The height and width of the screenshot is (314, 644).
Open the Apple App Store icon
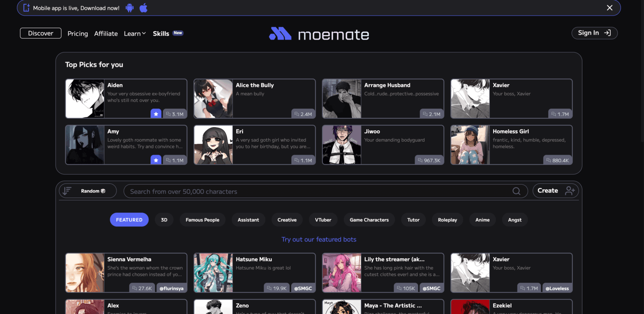pyautogui.click(x=144, y=8)
